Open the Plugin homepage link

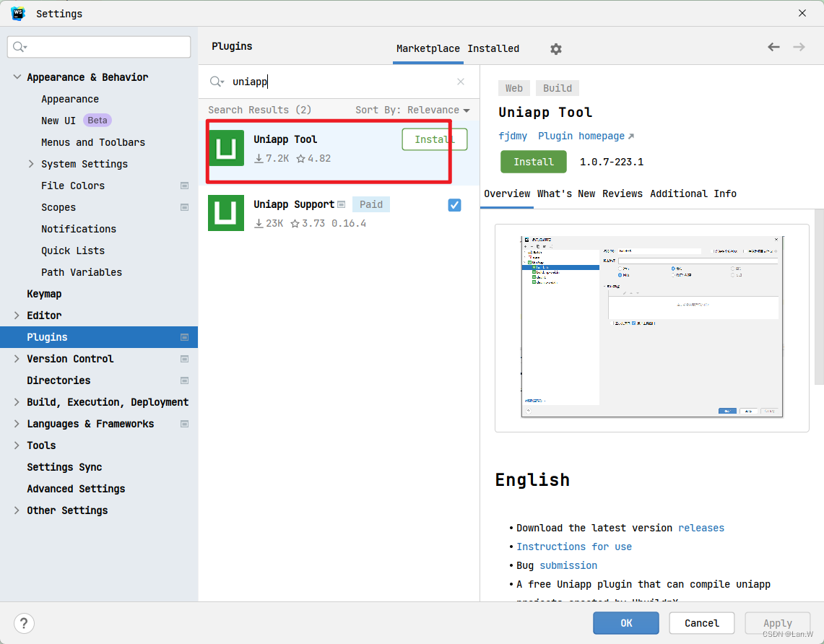(586, 136)
